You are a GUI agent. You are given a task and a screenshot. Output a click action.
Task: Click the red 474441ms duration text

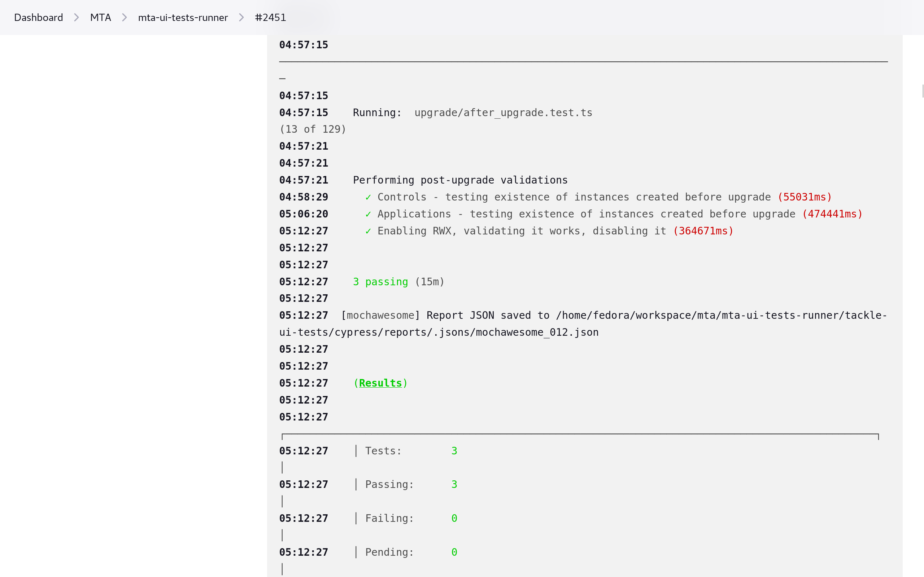point(832,214)
